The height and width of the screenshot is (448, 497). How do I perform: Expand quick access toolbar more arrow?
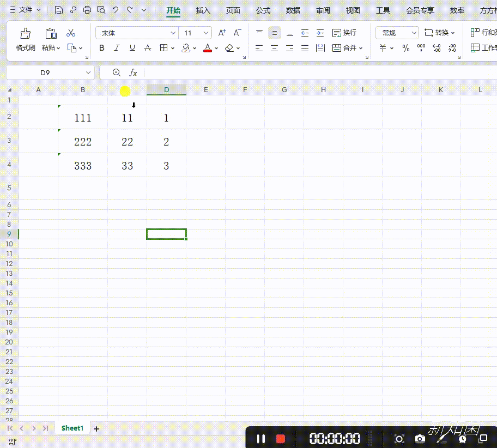(143, 10)
